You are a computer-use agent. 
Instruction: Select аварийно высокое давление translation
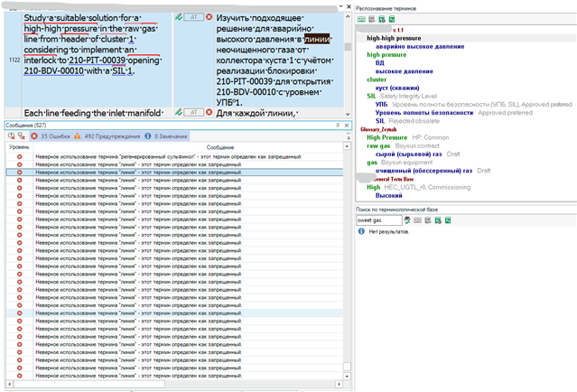tap(420, 47)
